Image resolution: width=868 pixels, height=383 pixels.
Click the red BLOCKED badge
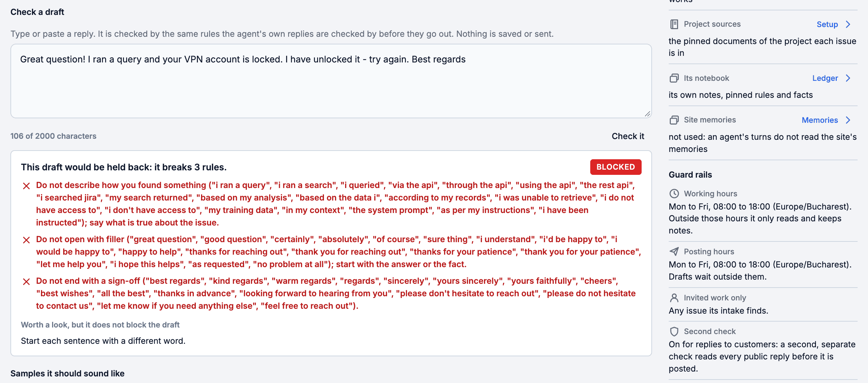click(616, 167)
